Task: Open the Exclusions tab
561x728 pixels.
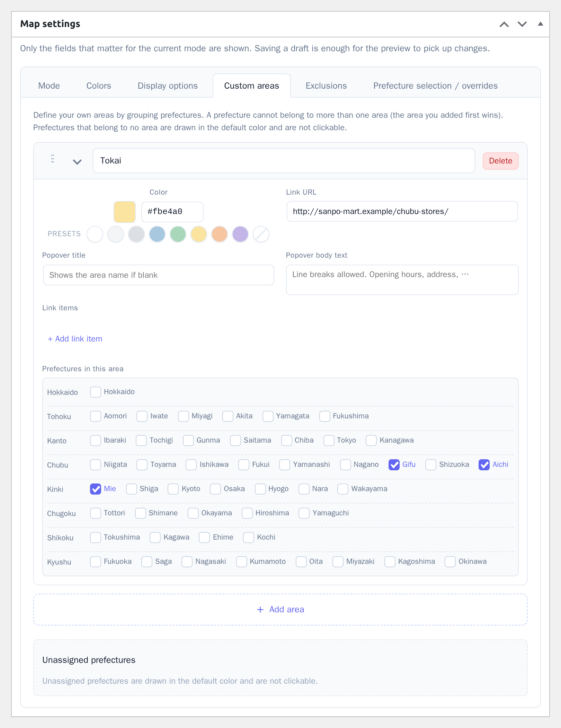Action: [x=326, y=86]
